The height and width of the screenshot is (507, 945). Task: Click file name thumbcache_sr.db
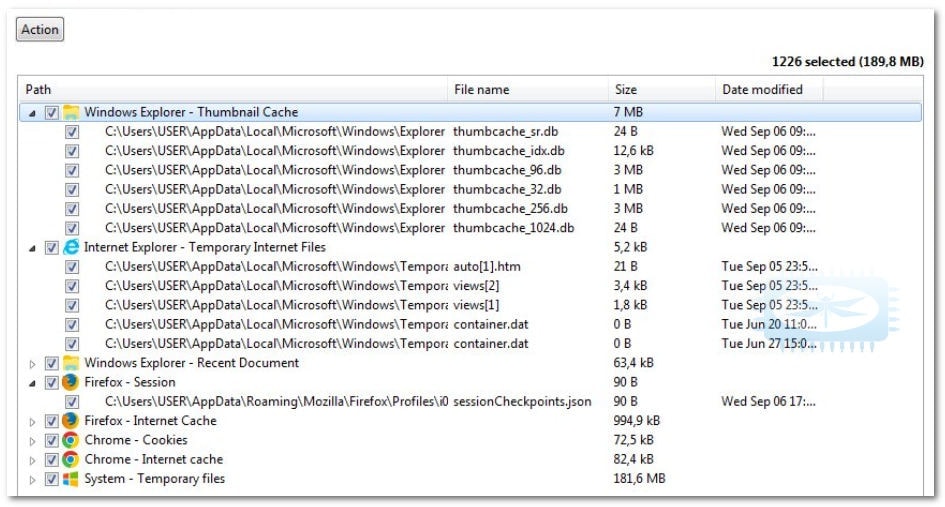pos(506,131)
